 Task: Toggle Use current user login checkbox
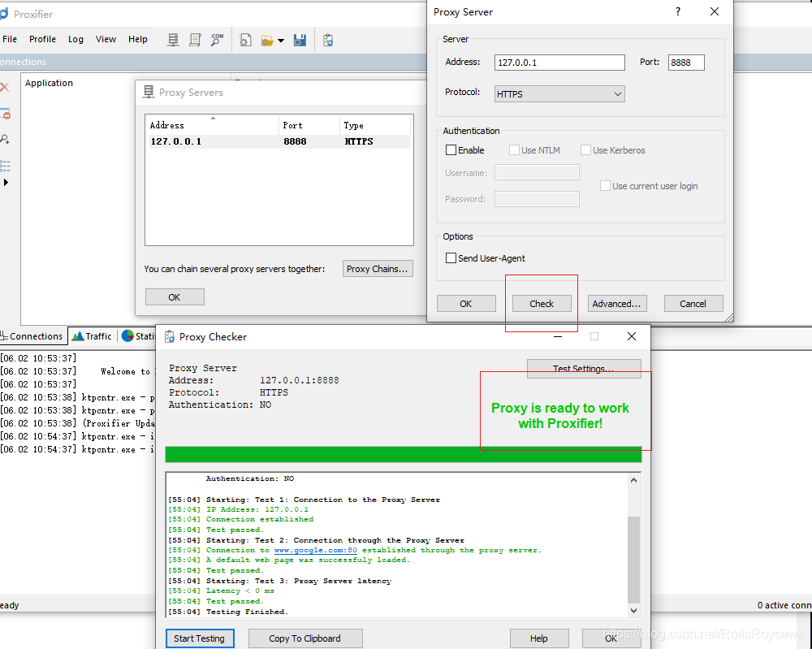click(x=605, y=186)
